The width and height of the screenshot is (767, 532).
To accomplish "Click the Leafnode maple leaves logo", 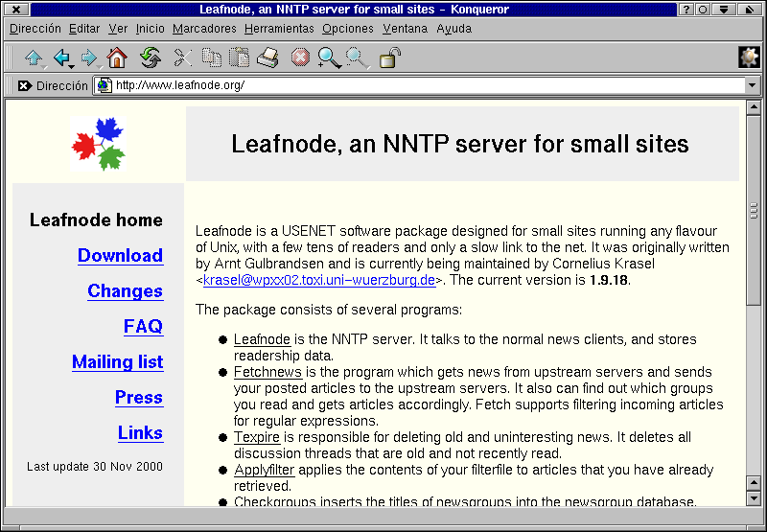I will (x=98, y=144).
